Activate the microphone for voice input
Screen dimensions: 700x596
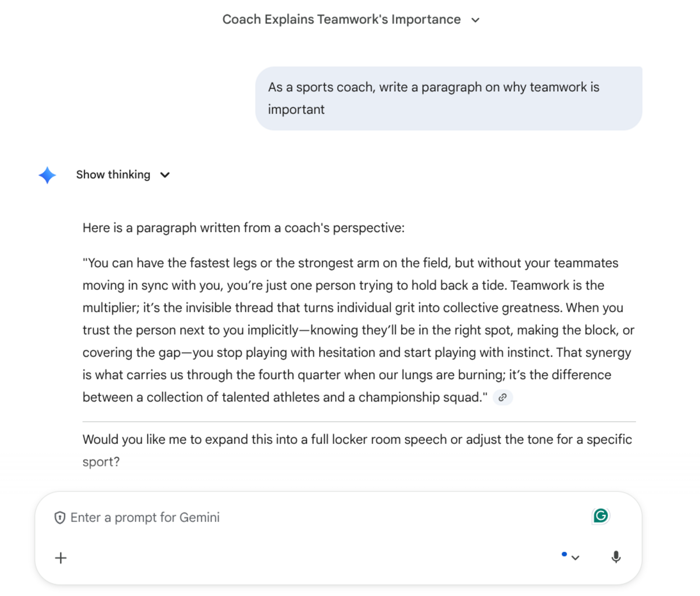[x=616, y=557]
